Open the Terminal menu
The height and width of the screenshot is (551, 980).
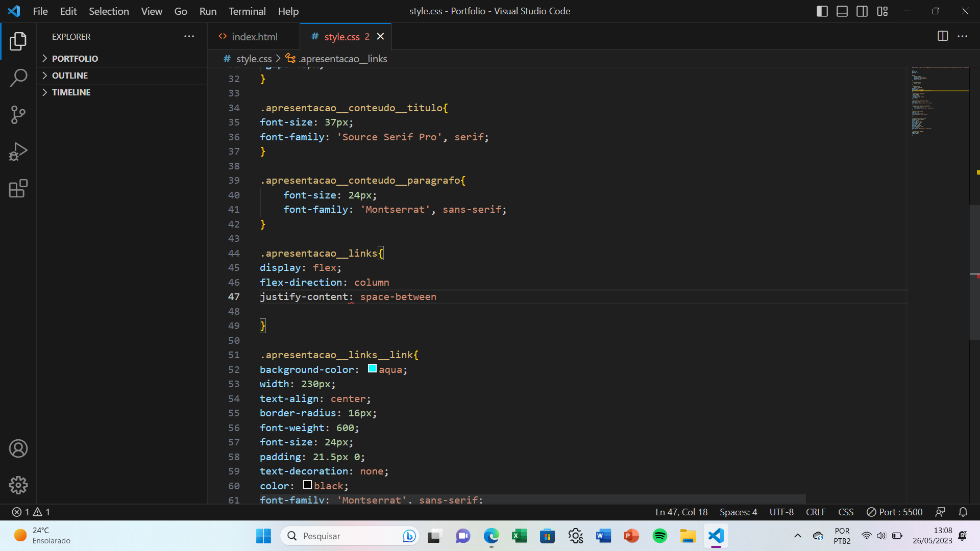click(247, 11)
